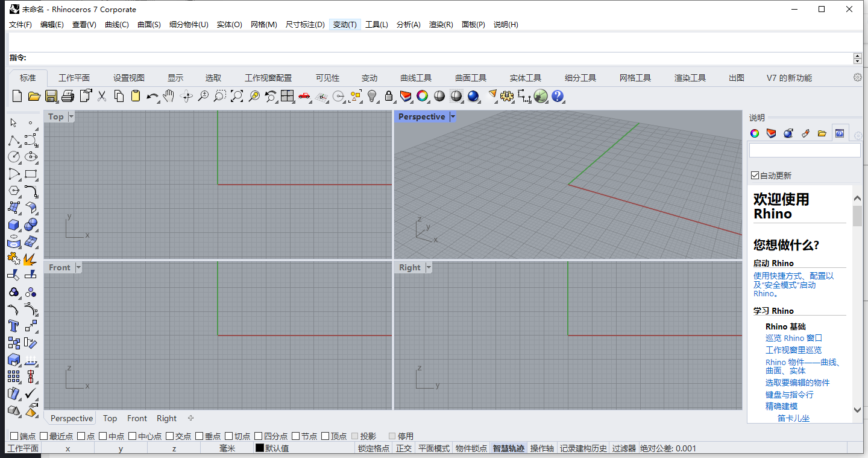Viewport: 868px width, 458px height.
Task: Open the Top viewport title dropdown arrow
Action: tap(71, 116)
